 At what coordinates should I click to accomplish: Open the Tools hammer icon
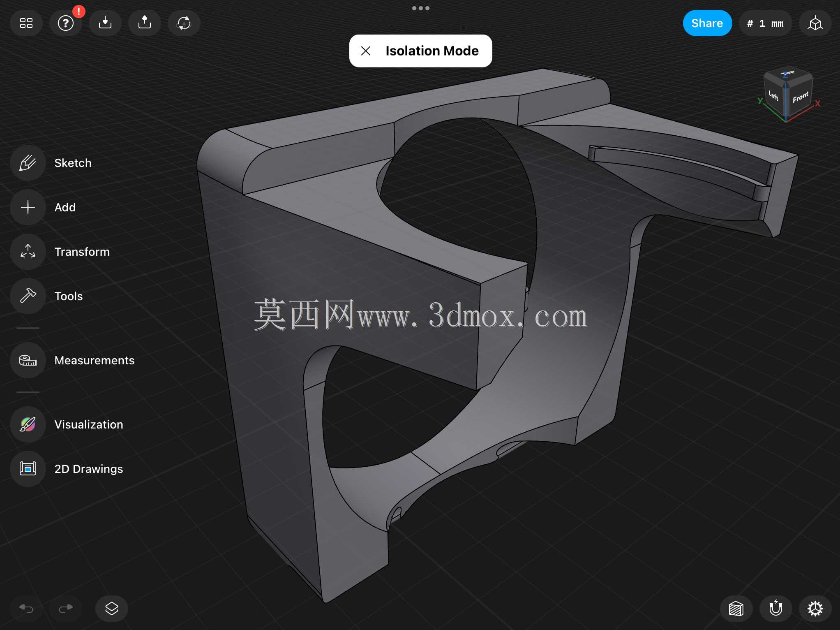pyautogui.click(x=28, y=296)
